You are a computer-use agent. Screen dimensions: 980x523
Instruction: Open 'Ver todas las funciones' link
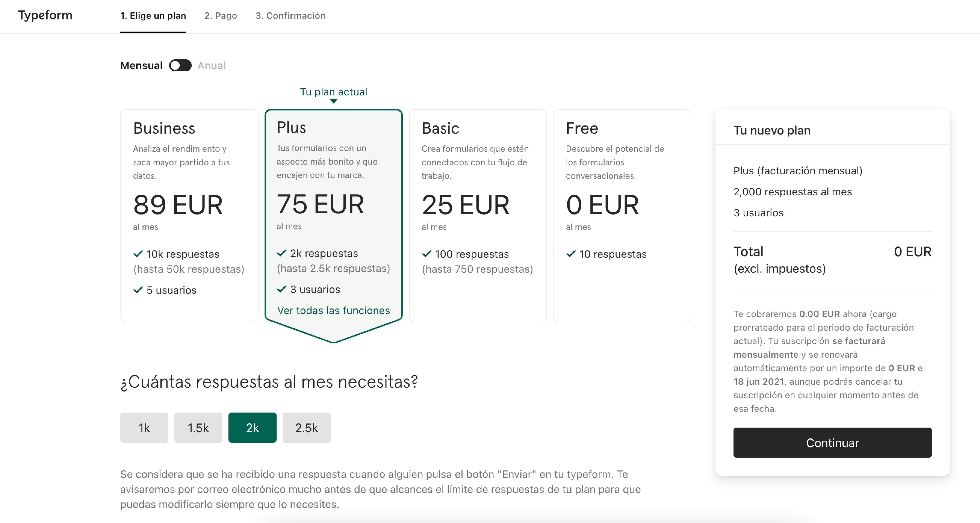click(333, 310)
